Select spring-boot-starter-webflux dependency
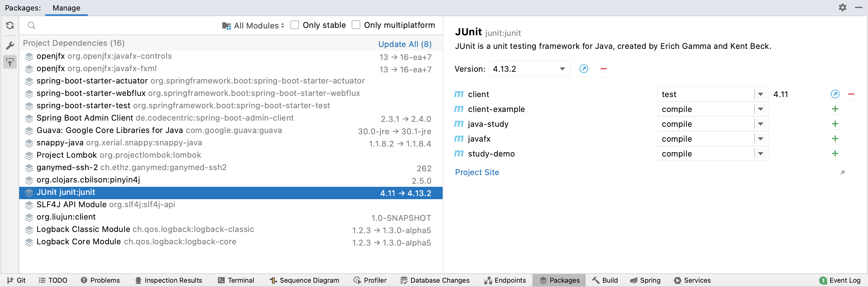 tap(231, 93)
